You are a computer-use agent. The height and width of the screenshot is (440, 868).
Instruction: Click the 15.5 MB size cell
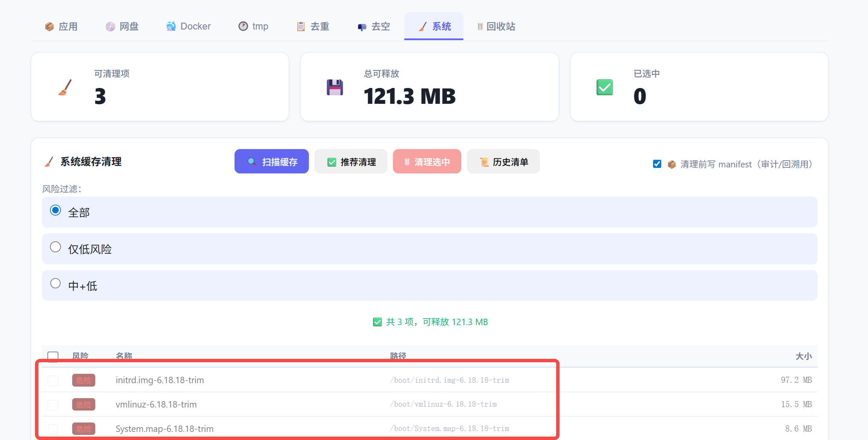point(796,404)
